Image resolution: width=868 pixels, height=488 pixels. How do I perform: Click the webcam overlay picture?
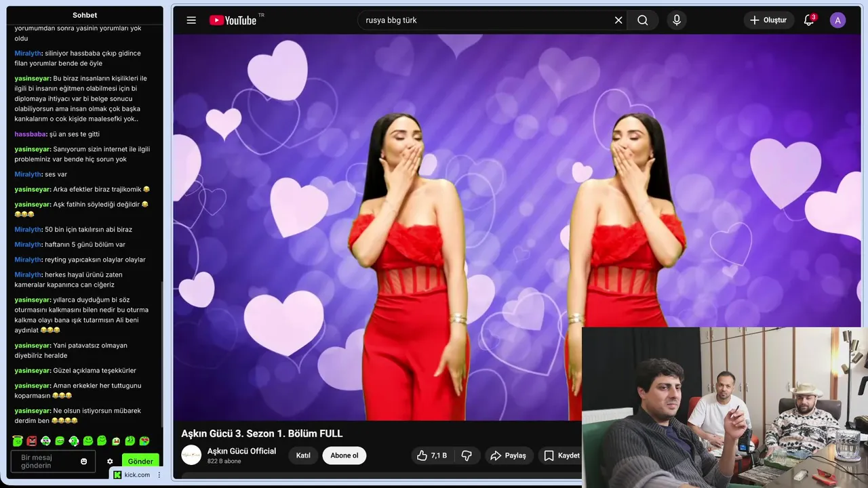[725, 407]
